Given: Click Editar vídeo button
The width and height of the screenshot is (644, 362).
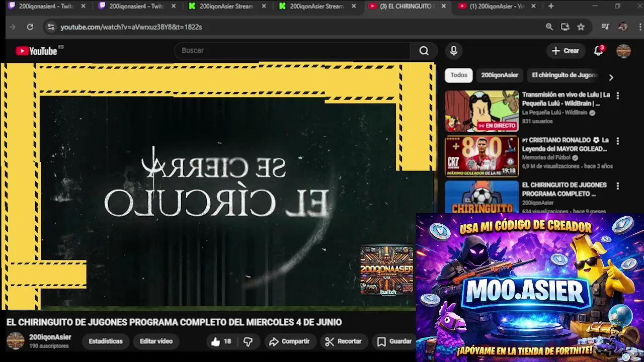Looking at the screenshot, I should click(x=156, y=341).
